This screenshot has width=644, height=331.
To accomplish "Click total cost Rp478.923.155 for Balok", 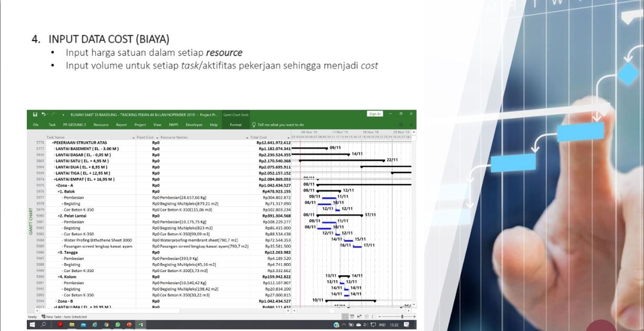I will (276, 191).
